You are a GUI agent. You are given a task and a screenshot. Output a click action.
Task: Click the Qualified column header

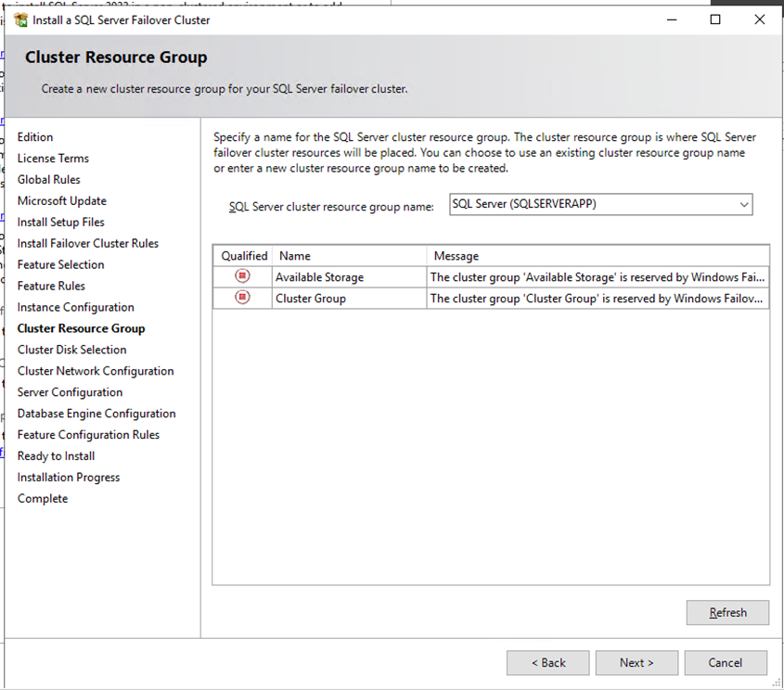pos(244,256)
